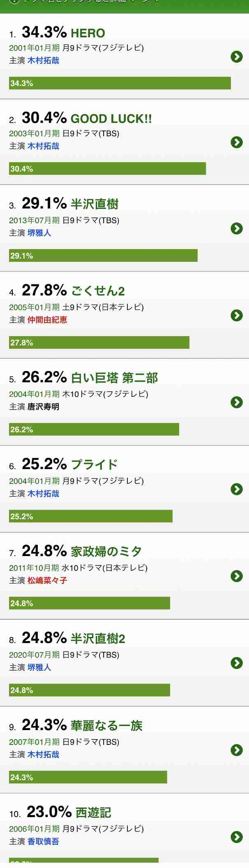Image resolution: width=249 pixels, height=868 pixels.
Task: Click the 27.8% rating bar for ごくせん2
Action: [99, 343]
